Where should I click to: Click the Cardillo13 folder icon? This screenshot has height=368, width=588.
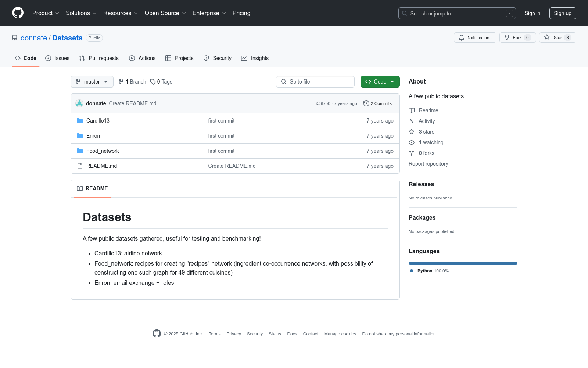point(80,121)
